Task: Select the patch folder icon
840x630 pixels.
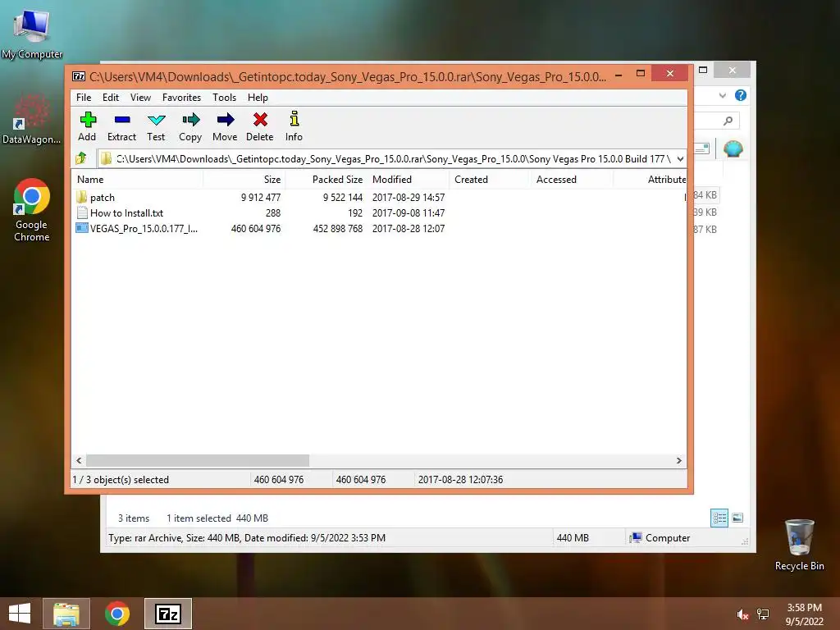Action: [x=81, y=197]
